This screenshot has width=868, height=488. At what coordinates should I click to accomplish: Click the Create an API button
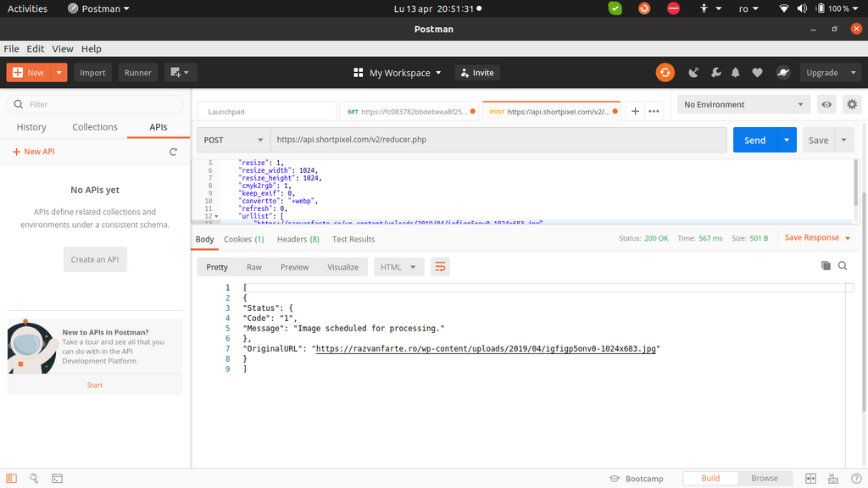(95, 259)
